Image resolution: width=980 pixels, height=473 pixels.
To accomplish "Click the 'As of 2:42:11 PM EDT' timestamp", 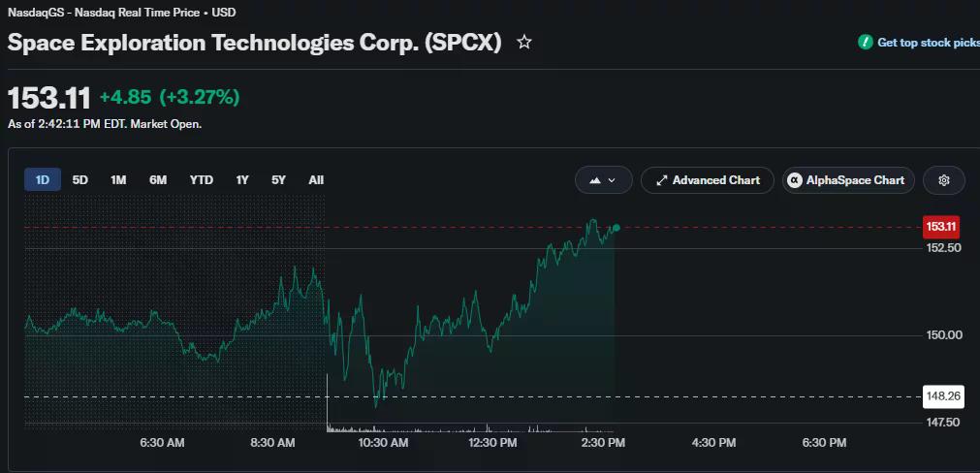I will [x=105, y=124].
